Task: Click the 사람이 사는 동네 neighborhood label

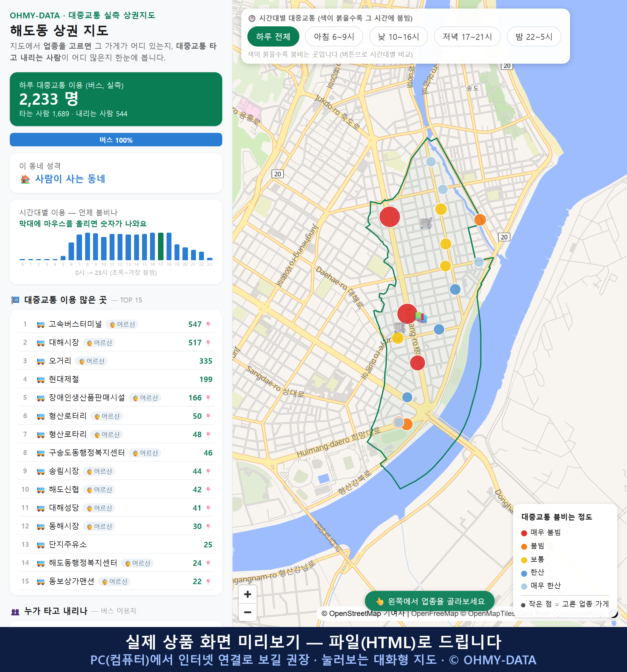Action: pos(70,179)
